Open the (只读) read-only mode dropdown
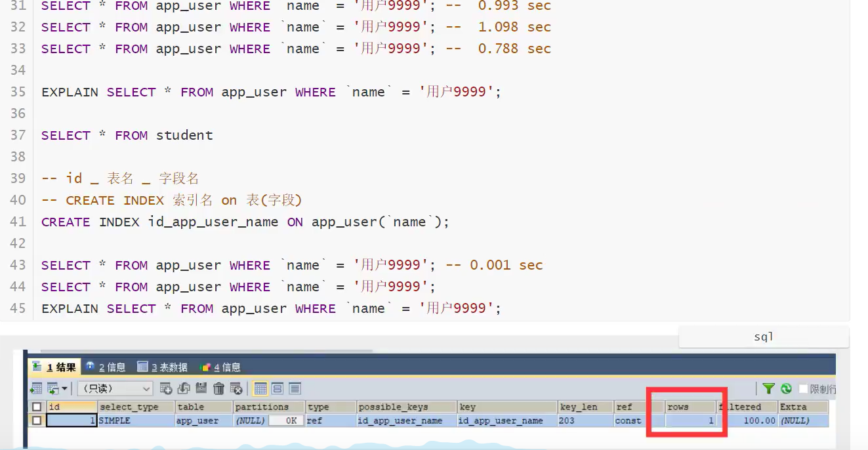Screen dimensions: 868x450 [115, 388]
